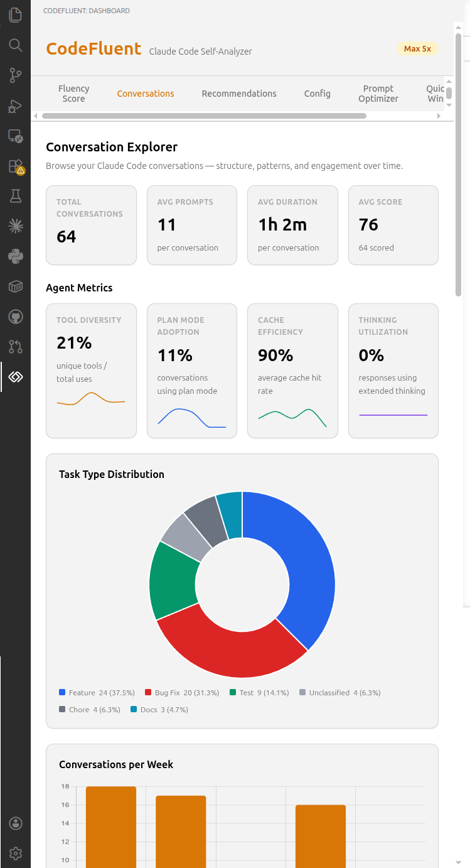The height and width of the screenshot is (868, 470).
Task: Select the Conversations tab
Action: (x=146, y=94)
